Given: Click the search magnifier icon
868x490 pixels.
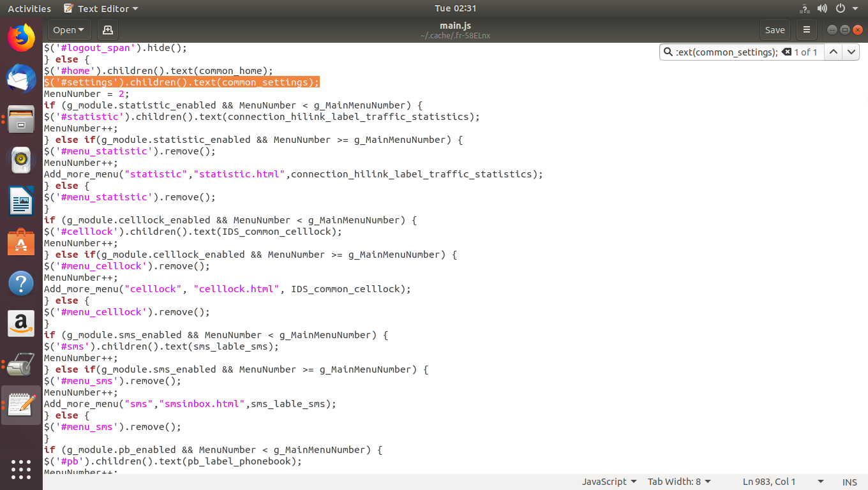Looking at the screenshot, I should [668, 52].
